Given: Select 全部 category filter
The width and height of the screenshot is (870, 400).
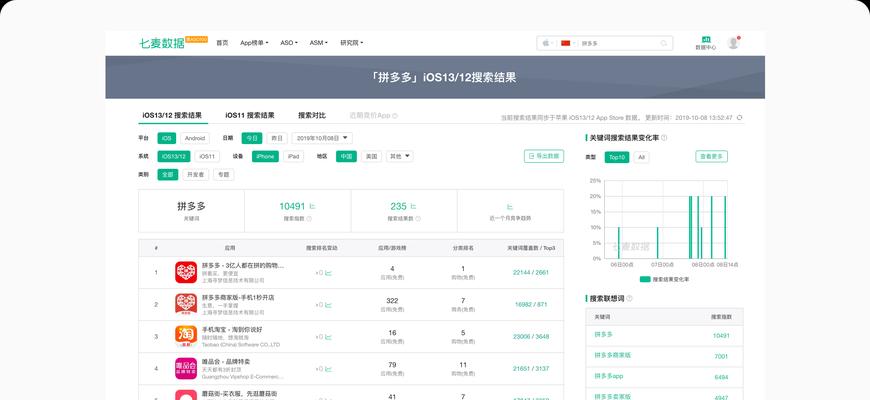Looking at the screenshot, I should pyautogui.click(x=168, y=175).
